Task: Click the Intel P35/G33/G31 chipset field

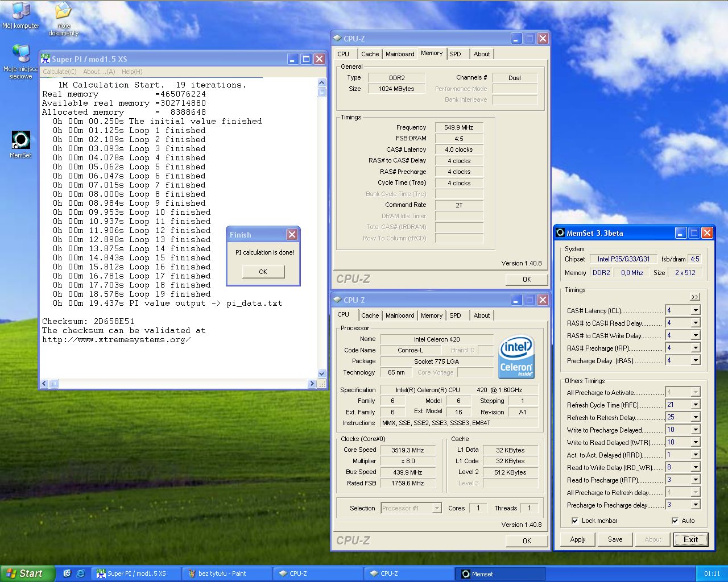Action: (623, 259)
